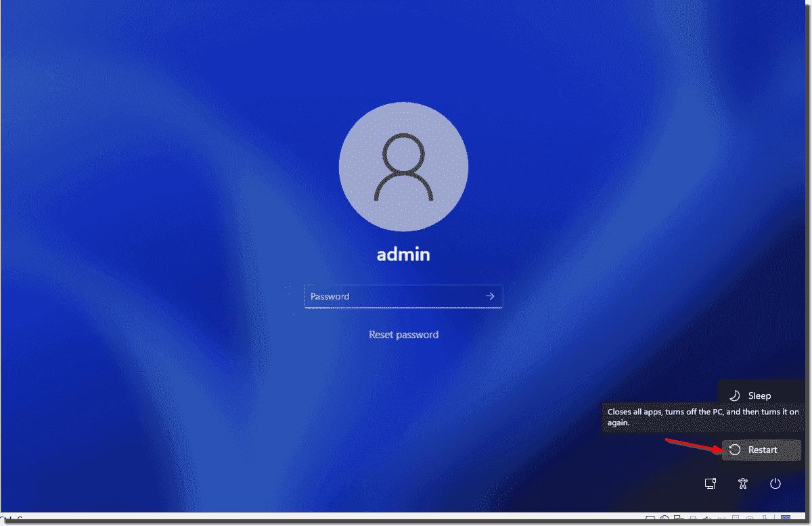812x526 pixels.
Task: Click the word Restart in the menu
Action: click(763, 450)
